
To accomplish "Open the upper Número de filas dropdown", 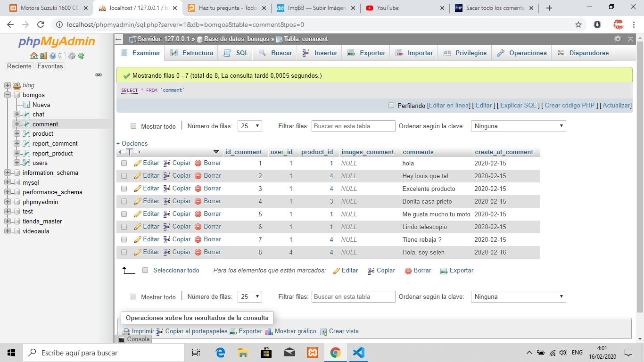I will click(x=250, y=126).
